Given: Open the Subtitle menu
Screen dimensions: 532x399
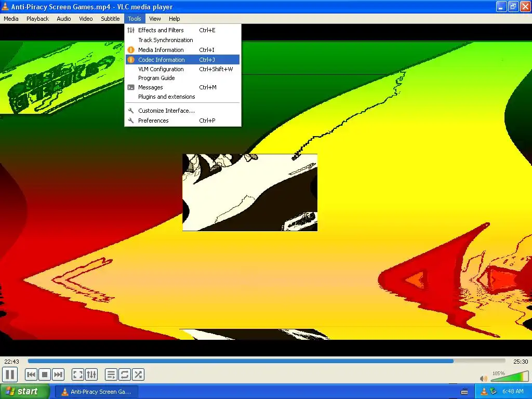Looking at the screenshot, I should pos(110,19).
